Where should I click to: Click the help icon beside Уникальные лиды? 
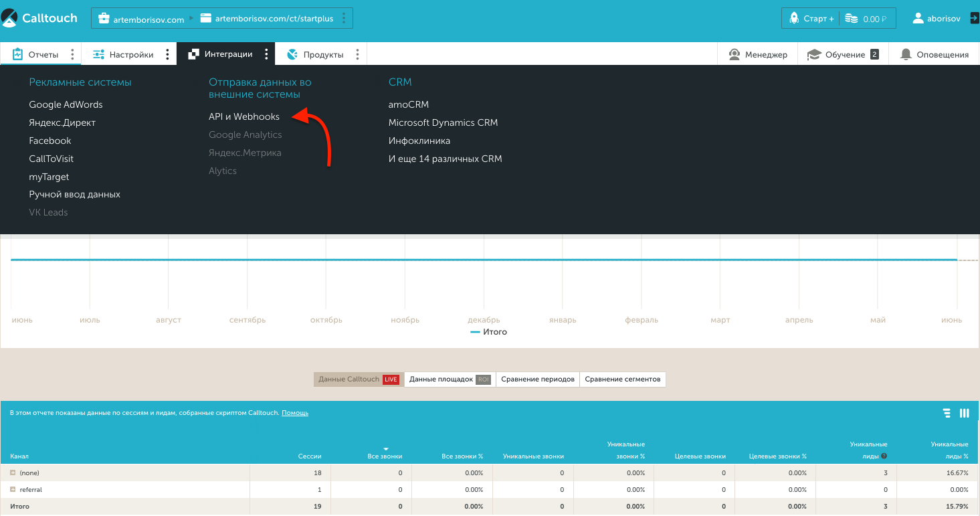884,456
